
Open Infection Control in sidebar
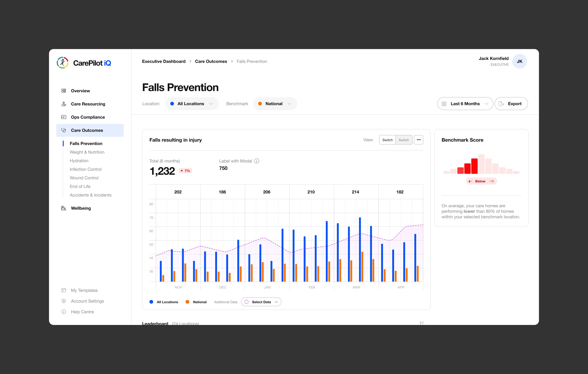86,169
